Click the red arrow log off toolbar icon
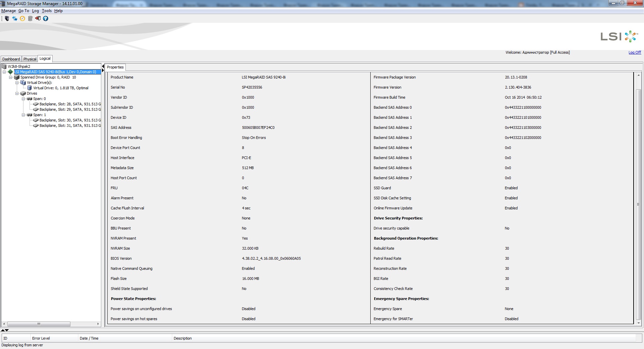The height and width of the screenshot is (349, 644). pyautogui.click(x=38, y=18)
